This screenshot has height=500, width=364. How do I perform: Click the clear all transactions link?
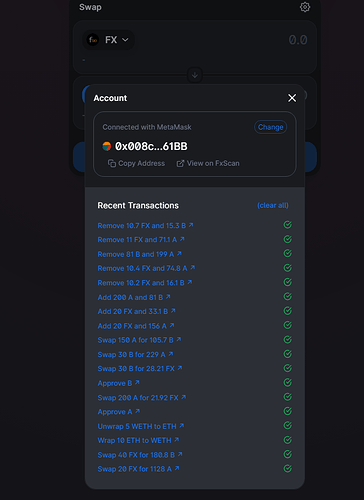pos(273,205)
